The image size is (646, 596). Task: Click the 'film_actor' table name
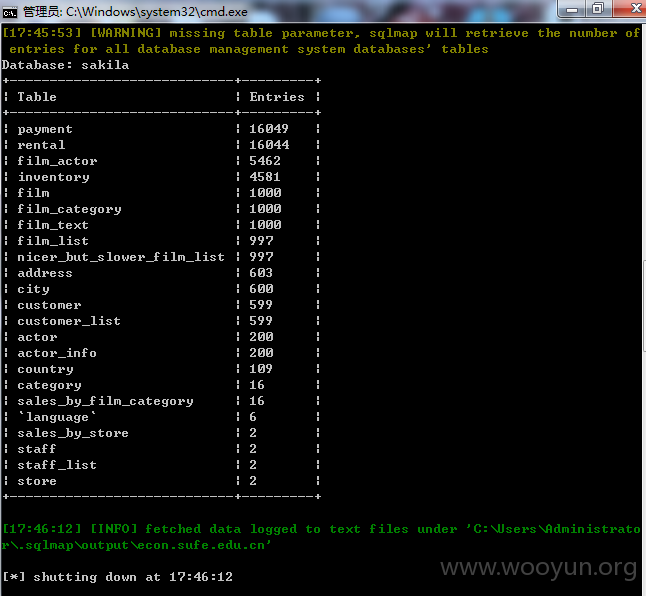click(57, 161)
